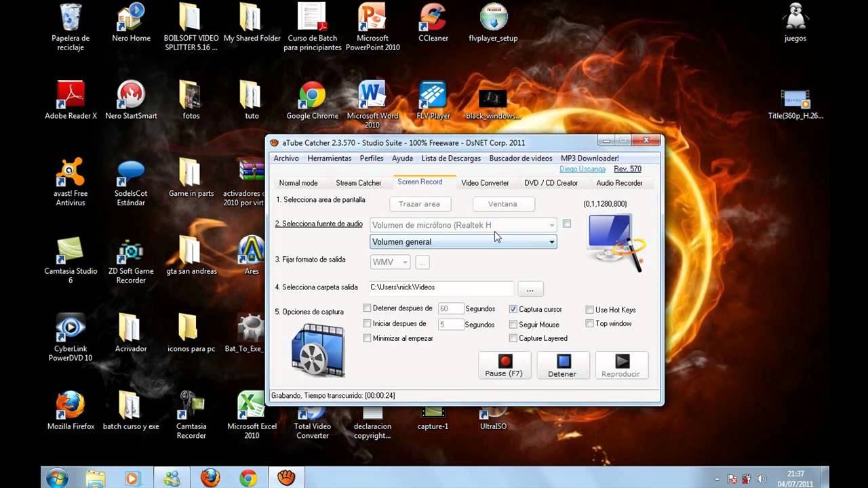Viewport: 868px width, 488px height.
Task: Enable the Seguir Mouse checkbox
Action: [513, 325]
